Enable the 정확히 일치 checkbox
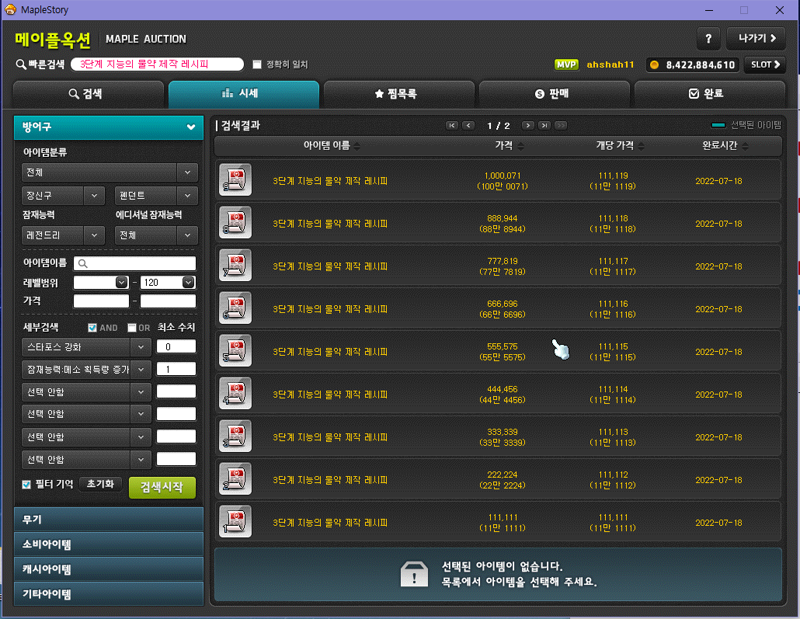 pos(257,64)
